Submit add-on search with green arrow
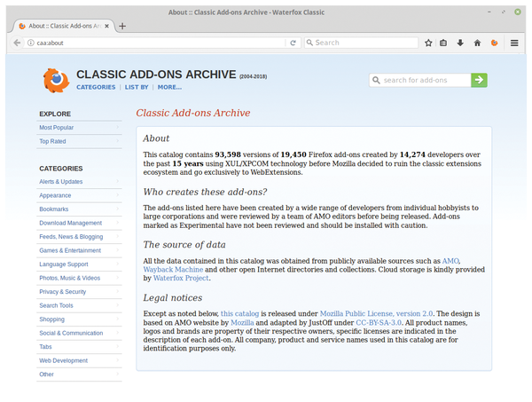This screenshot has height=402, width=532. pyautogui.click(x=479, y=80)
